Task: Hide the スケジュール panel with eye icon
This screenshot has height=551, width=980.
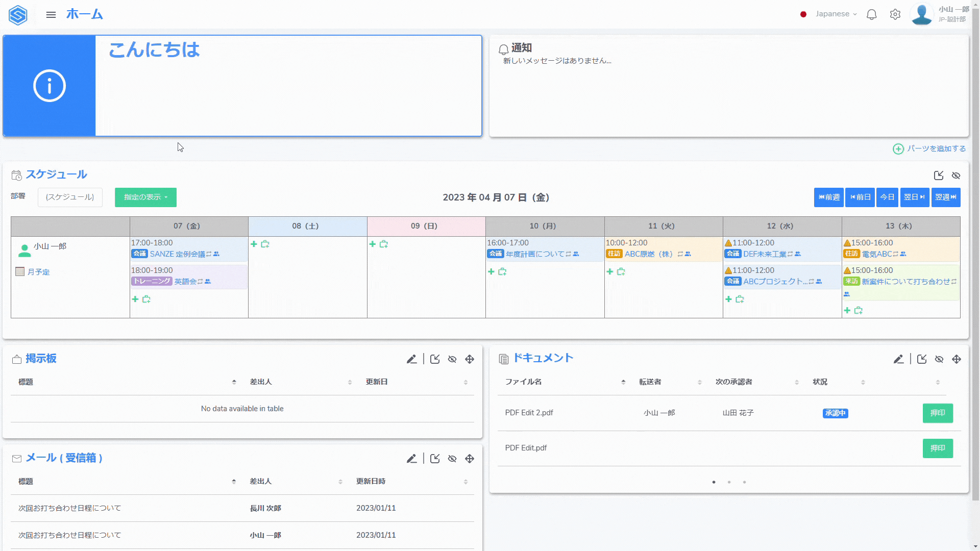Action: [956, 176]
